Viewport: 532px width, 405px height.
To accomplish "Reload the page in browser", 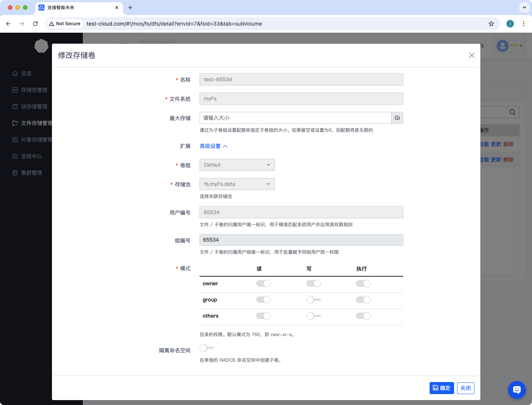I will [x=35, y=24].
